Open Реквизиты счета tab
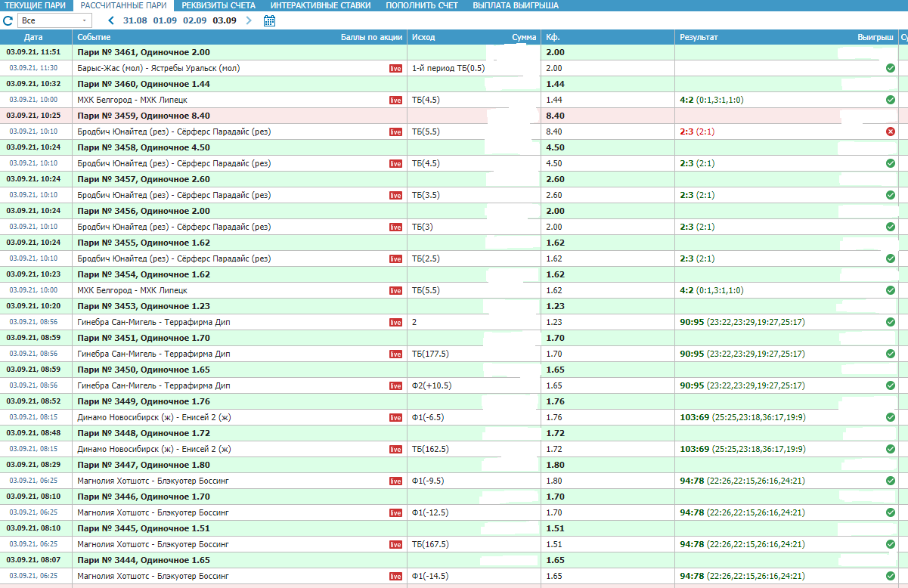 coord(218,5)
